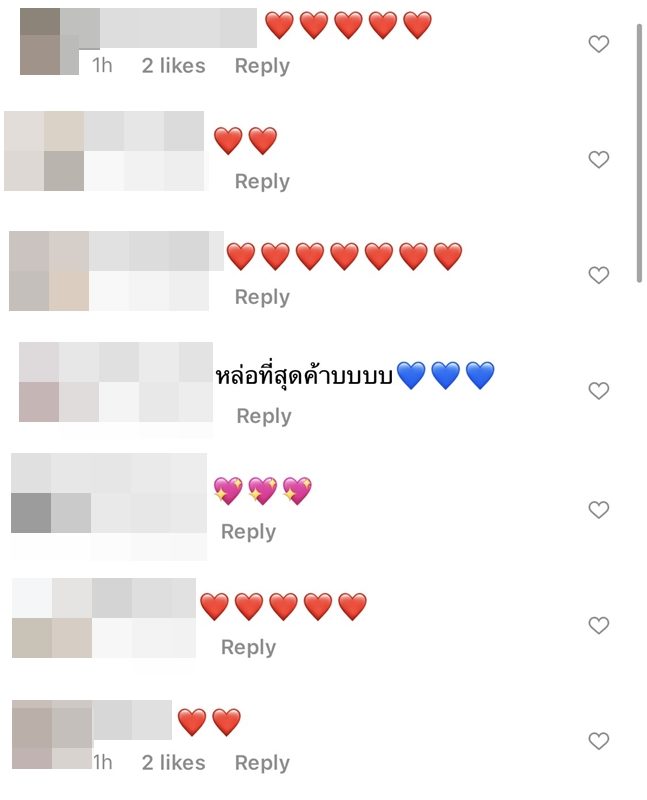Like the comment with five red hearts at top
The width and height of the screenshot is (647, 800).
(599, 44)
